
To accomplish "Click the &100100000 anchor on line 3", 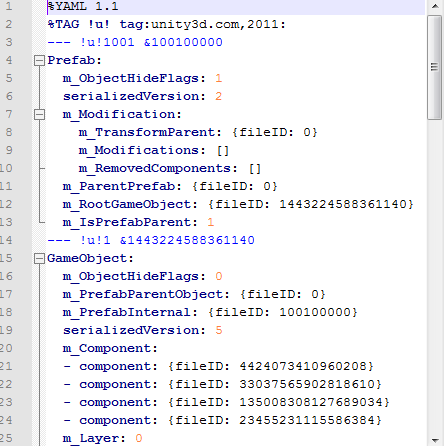I will click(x=183, y=42).
